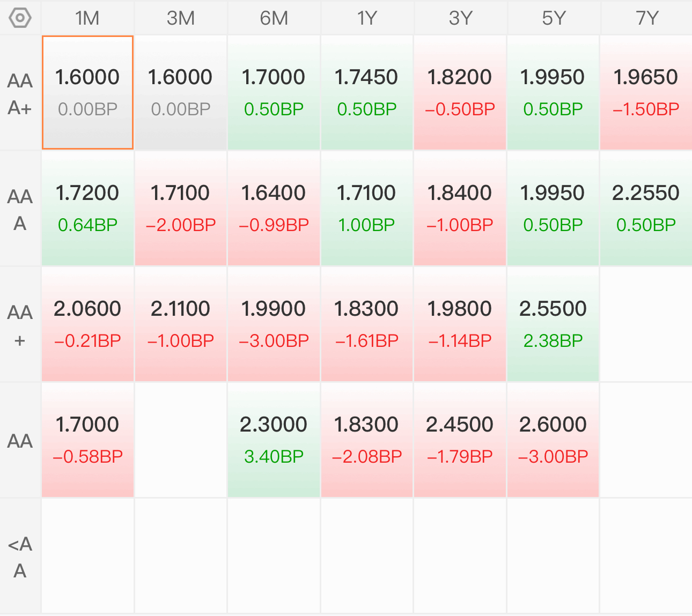Open the hexagon settings icon
This screenshot has width=692, height=616.
pyautogui.click(x=20, y=18)
